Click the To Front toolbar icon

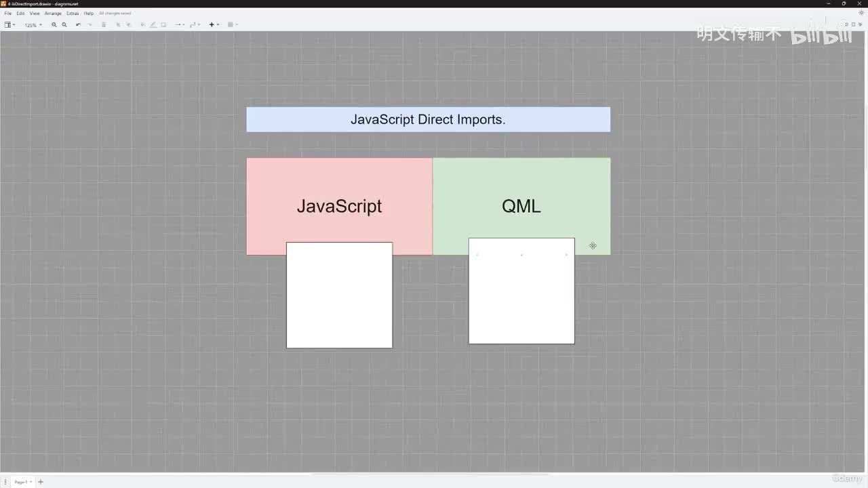tap(118, 24)
